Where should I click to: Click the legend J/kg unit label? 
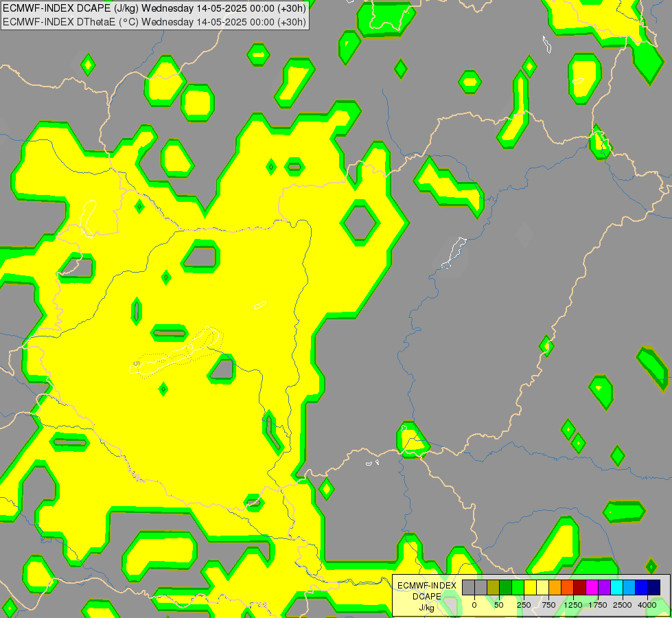[x=427, y=608]
